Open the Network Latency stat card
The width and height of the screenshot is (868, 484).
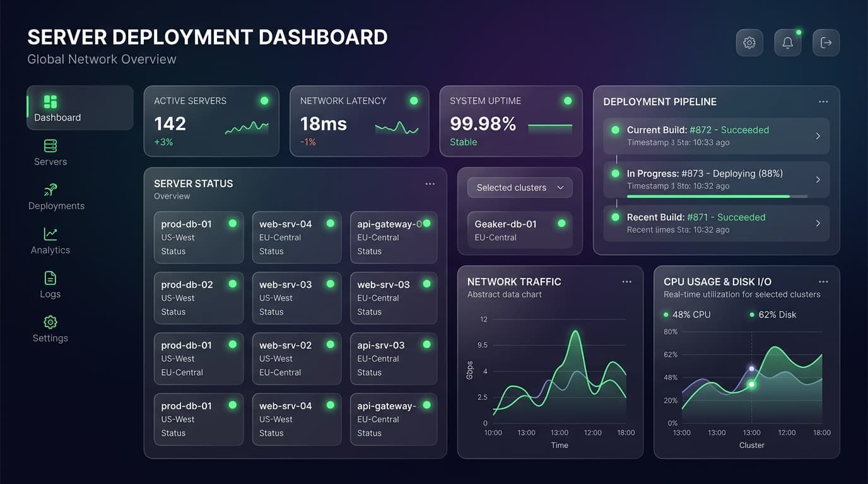click(x=359, y=121)
